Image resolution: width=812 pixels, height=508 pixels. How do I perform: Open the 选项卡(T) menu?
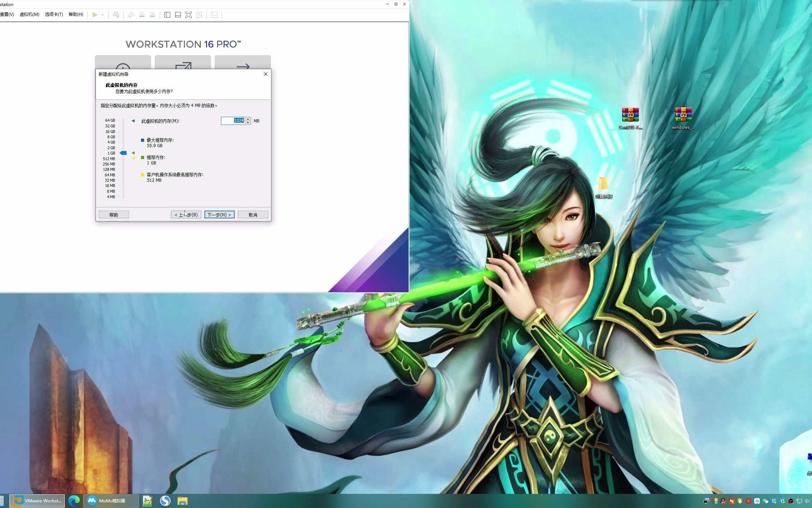(54, 14)
